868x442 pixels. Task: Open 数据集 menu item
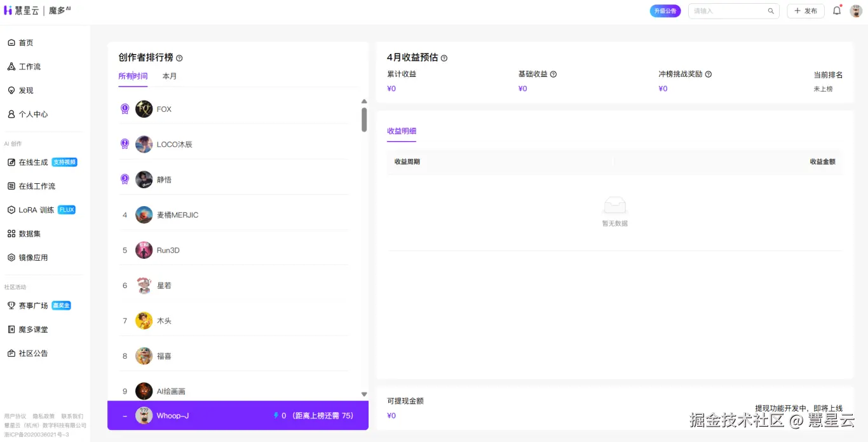tap(30, 234)
